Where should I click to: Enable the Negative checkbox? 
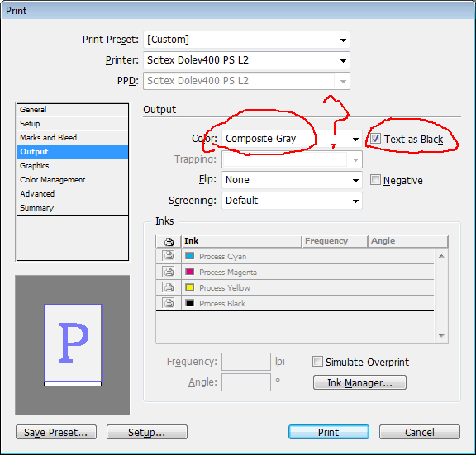tap(375, 180)
